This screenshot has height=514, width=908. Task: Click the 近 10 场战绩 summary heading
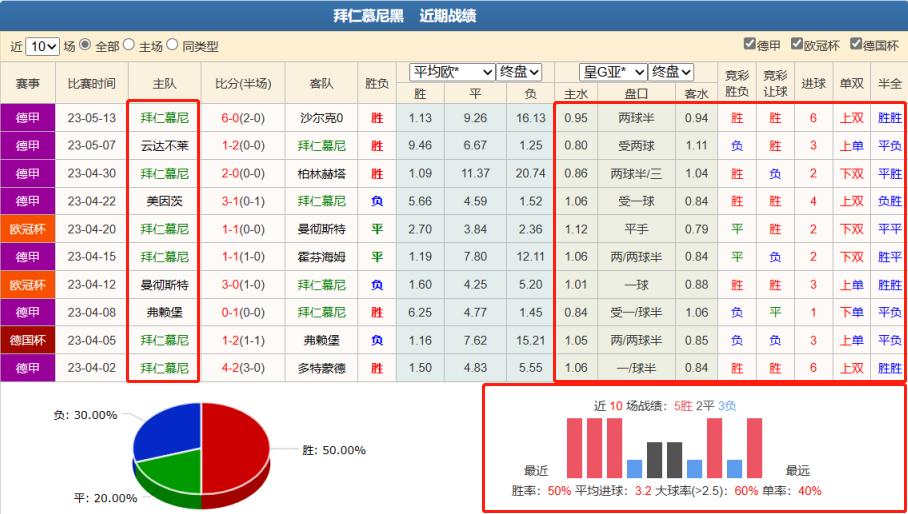665,406
